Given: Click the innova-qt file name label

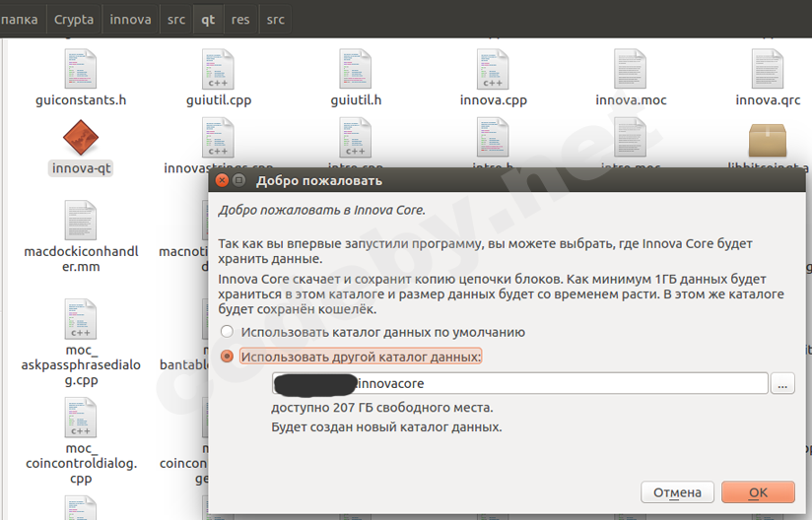Looking at the screenshot, I should [x=81, y=168].
